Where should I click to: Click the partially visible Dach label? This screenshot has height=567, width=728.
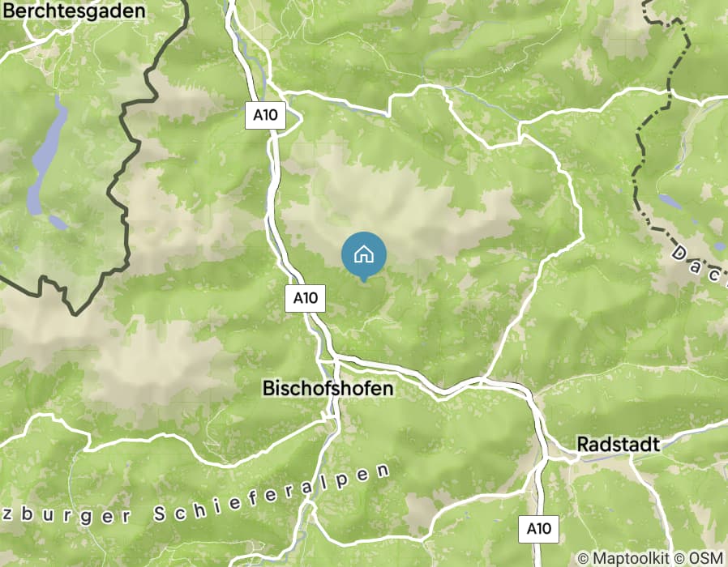[x=699, y=263]
